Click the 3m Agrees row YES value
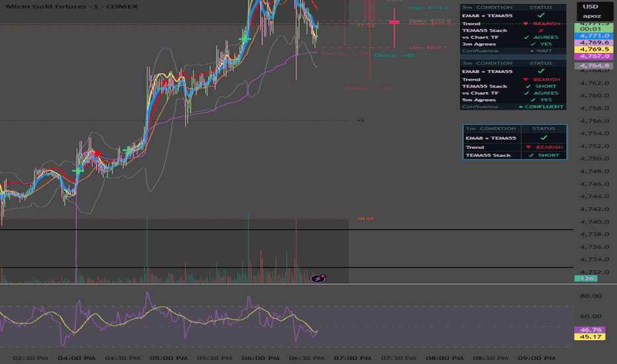 [546, 44]
